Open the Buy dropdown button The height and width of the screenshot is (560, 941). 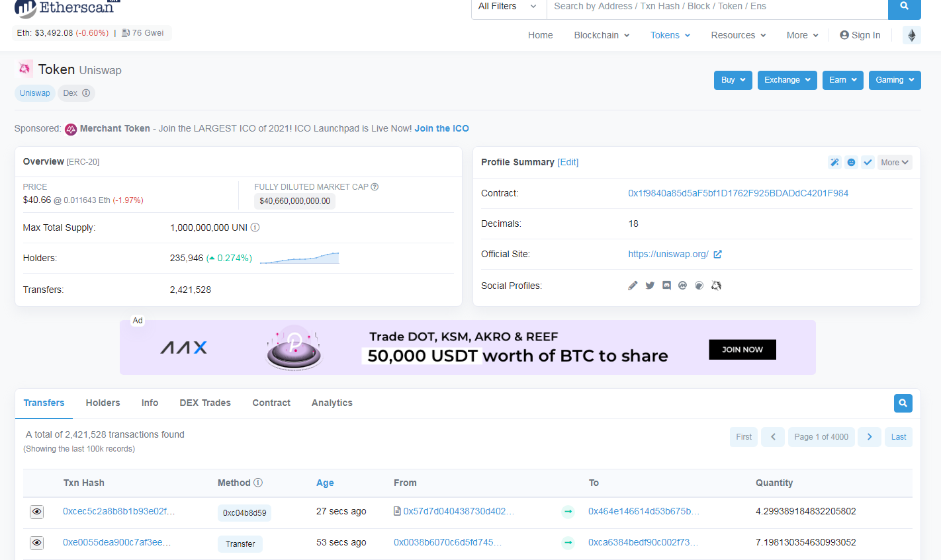[x=733, y=80]
